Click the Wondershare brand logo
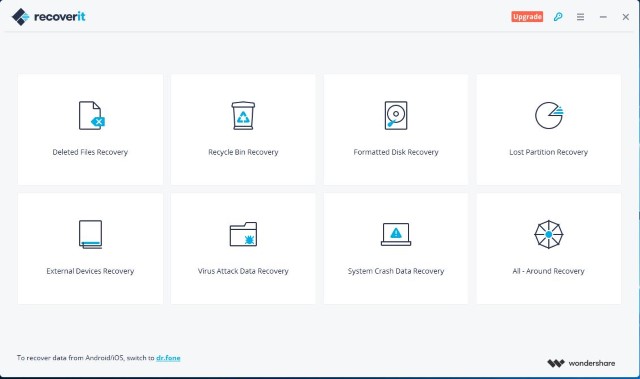This screenshot has width=640, height=379. pyautogui.click(x=581, y=363)
